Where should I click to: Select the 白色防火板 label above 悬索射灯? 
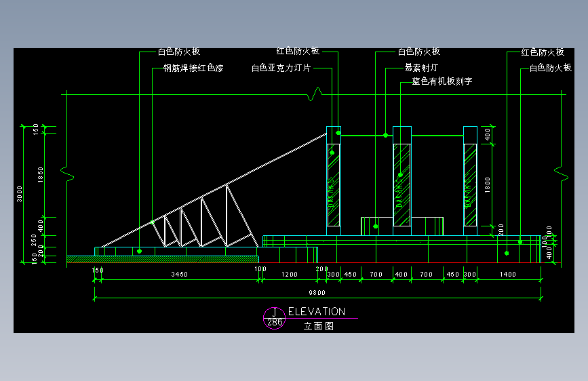click(x=419, y=52)
